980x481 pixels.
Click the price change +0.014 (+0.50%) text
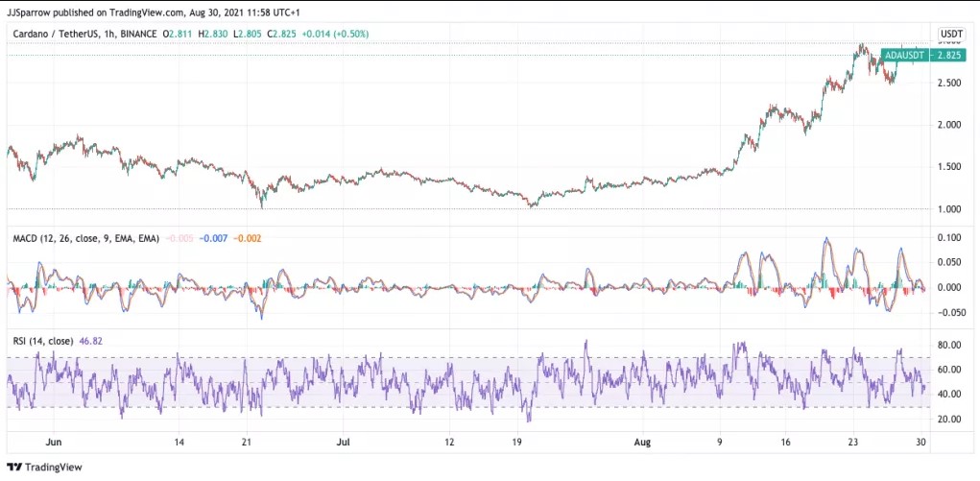click(x=335, y=34)
